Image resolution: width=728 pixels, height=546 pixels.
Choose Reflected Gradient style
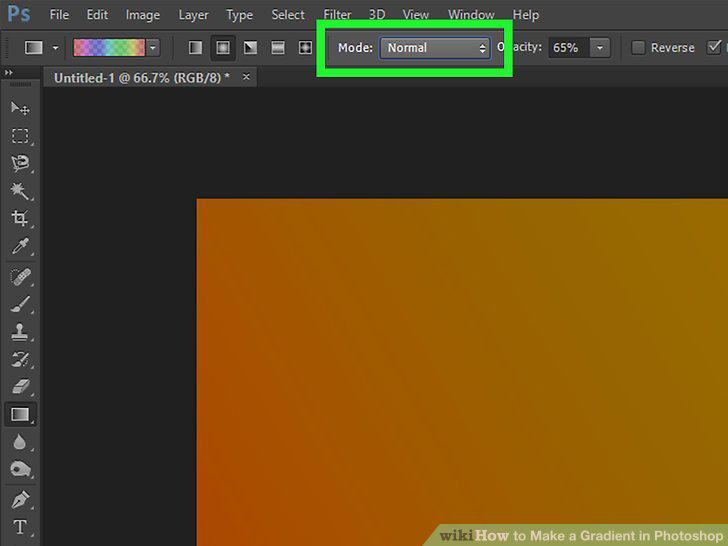click(x=278, y=47)
